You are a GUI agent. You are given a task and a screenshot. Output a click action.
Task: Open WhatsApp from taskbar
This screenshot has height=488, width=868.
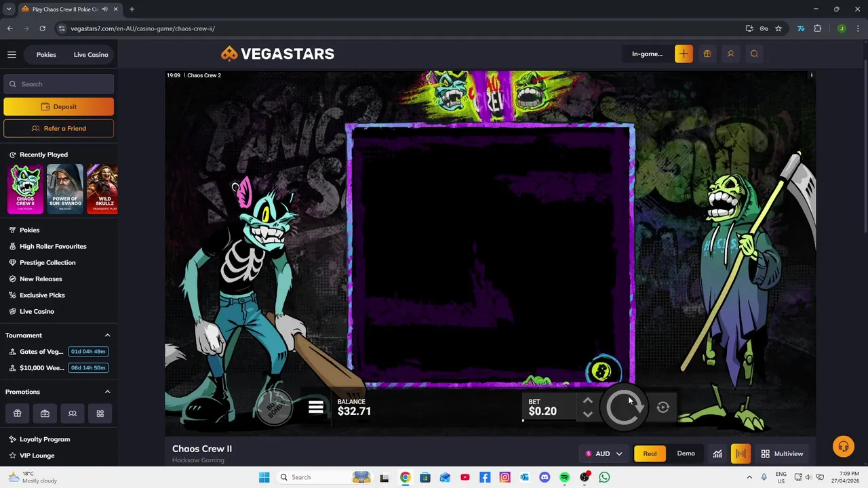(x=604, y=477)
